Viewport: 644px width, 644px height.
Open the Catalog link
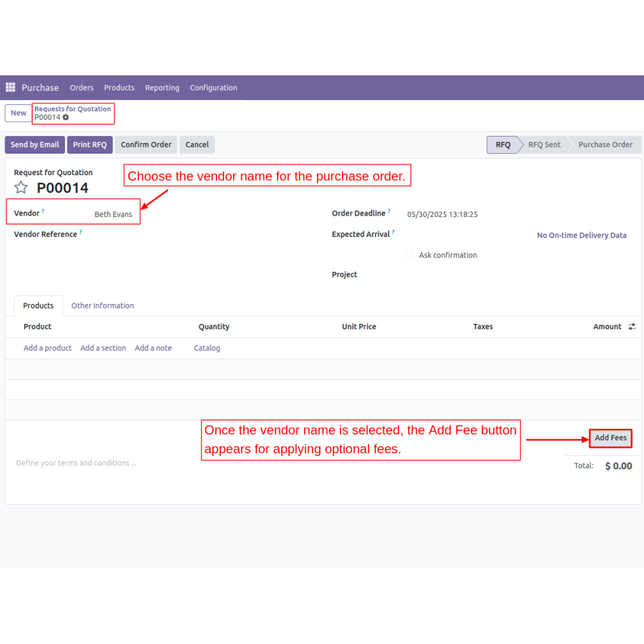tap(207, 348)
